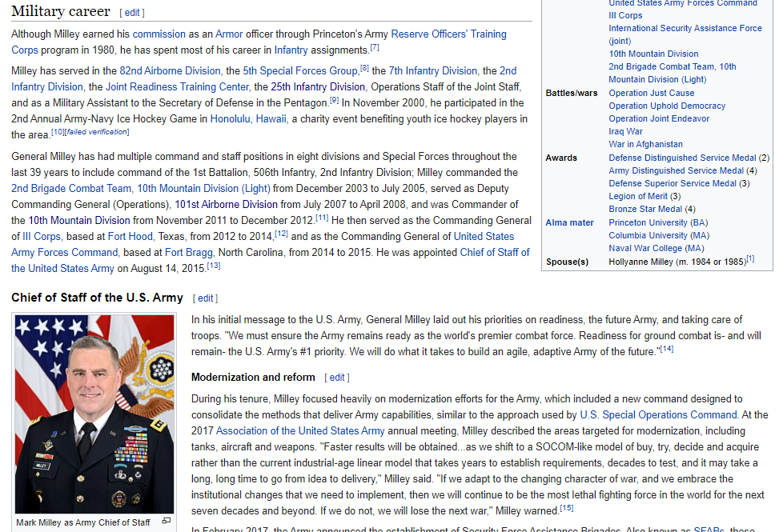This screenshot has height=532, width=783.
Task: Open 10th Mountain Division link in the paragraph
Action: (x=79, y=221)
